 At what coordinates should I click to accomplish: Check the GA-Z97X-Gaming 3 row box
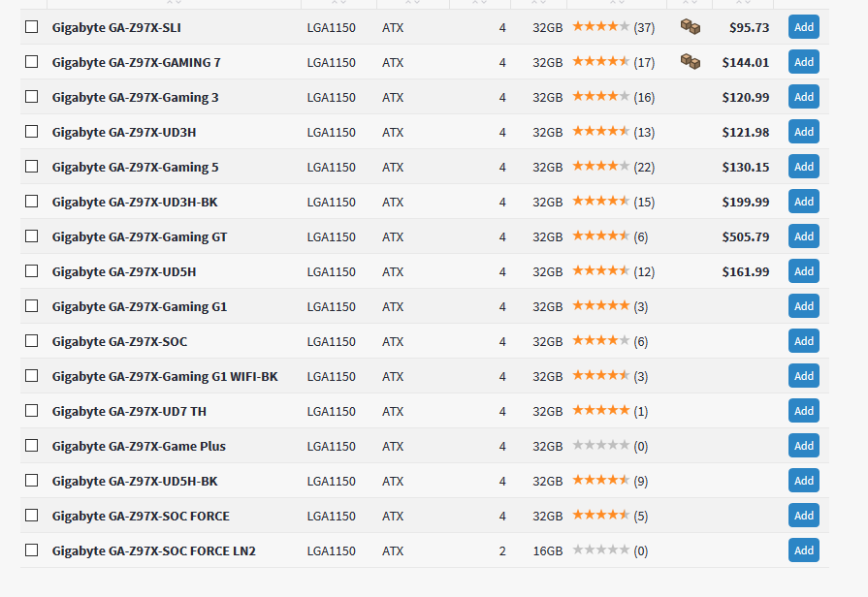pos(32,96)
